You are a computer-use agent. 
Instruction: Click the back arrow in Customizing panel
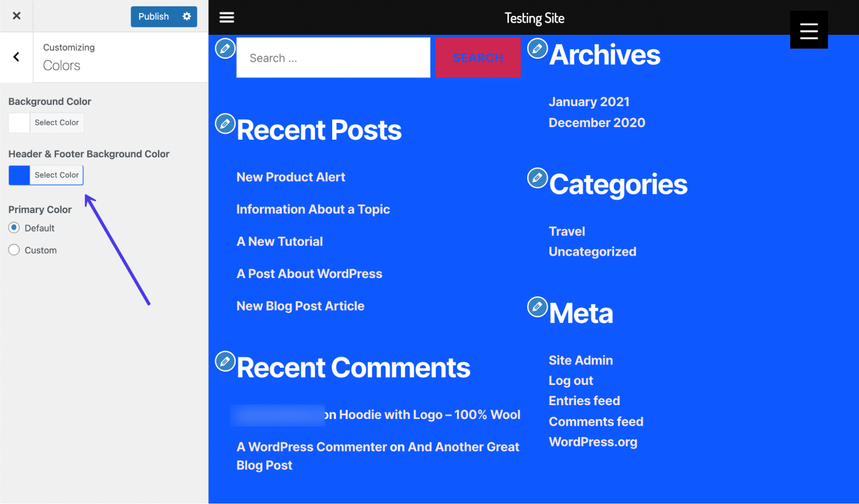point(16,57)
